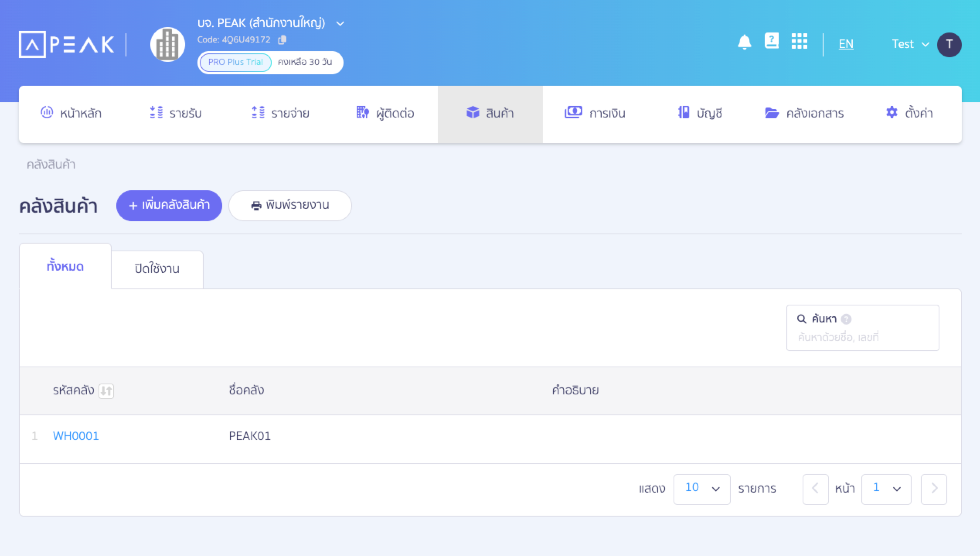Switch to the ทั้งหมด tab
The height and width of the screenshot is (556, 980).
pyautogui.click(x=65, y=266)
